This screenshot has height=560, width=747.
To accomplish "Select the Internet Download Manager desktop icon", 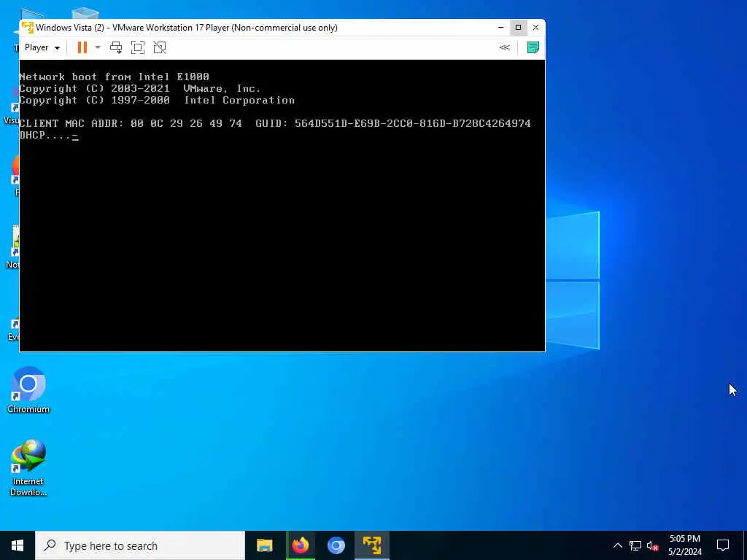I will (x=28, y=468).
